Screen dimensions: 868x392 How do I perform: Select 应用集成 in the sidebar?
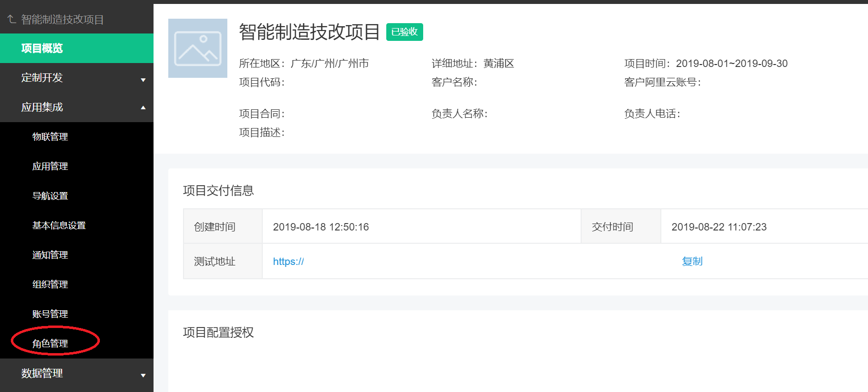coord(42,107)
